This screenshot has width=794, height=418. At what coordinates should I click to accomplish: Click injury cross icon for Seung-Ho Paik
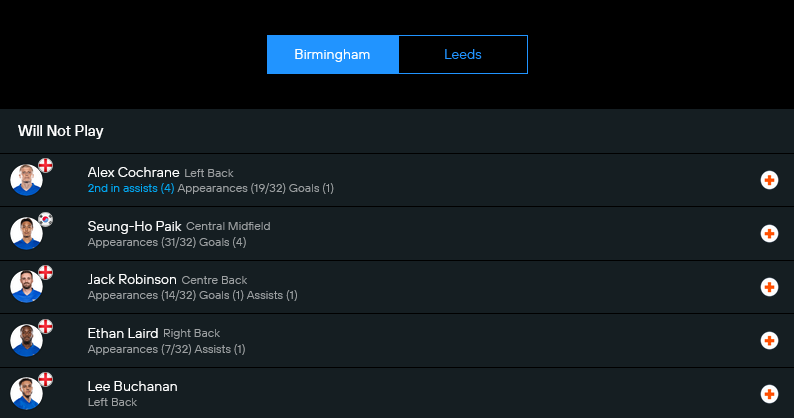coord(769,233)
